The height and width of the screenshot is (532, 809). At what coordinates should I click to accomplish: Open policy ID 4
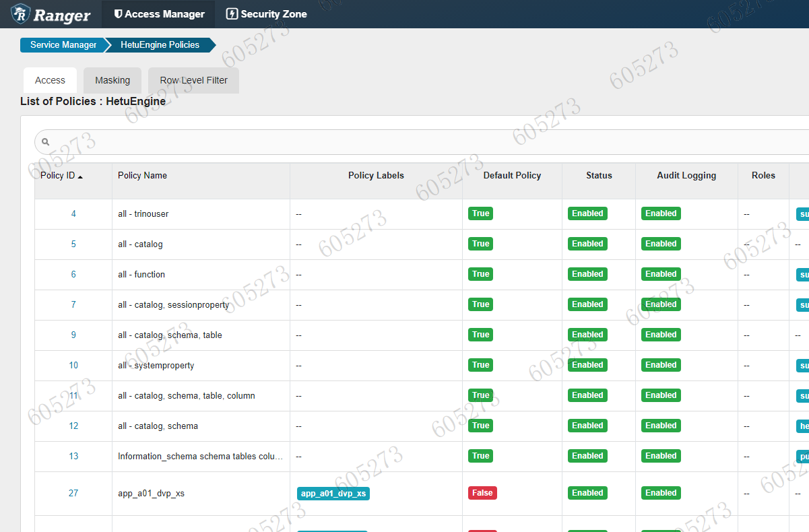coord(73,214)
